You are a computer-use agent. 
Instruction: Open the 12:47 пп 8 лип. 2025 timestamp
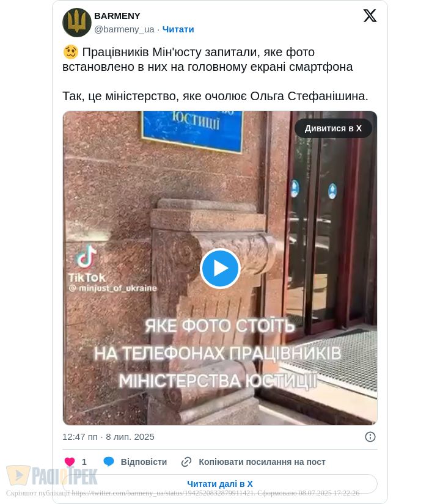pyautogui.click(x=108, y=437)
